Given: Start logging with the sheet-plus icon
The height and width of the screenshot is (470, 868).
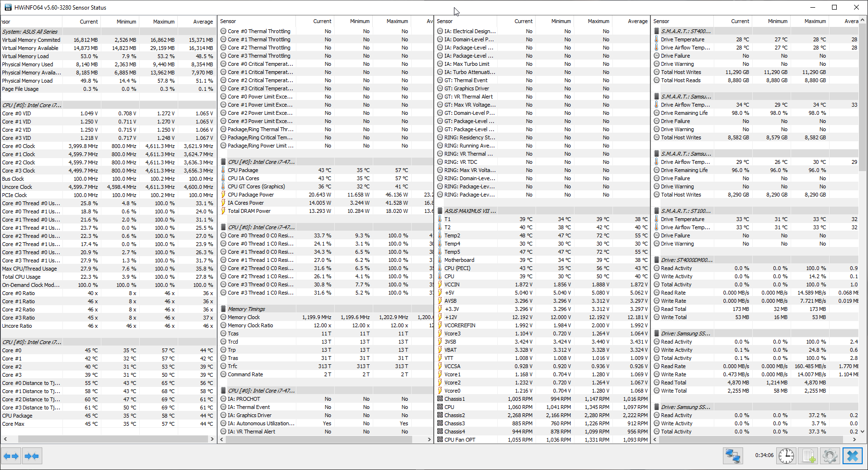Looking at the screenshot, I should [x=809, y=456].
